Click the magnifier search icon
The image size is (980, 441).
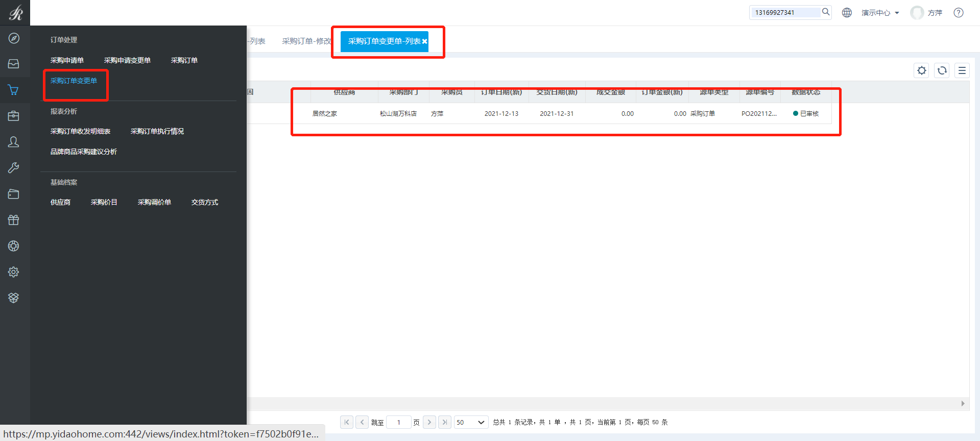coord(825,12)
